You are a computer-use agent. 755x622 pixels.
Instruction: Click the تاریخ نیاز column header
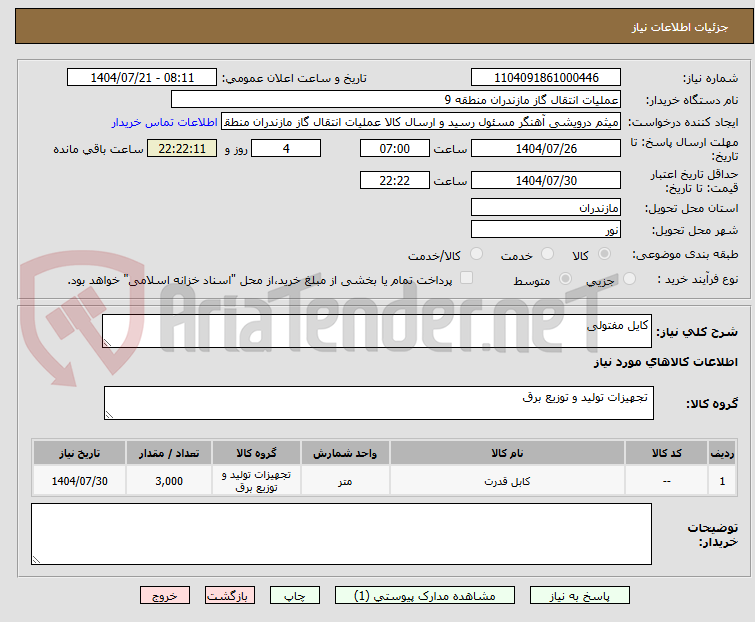click(79, 453)
